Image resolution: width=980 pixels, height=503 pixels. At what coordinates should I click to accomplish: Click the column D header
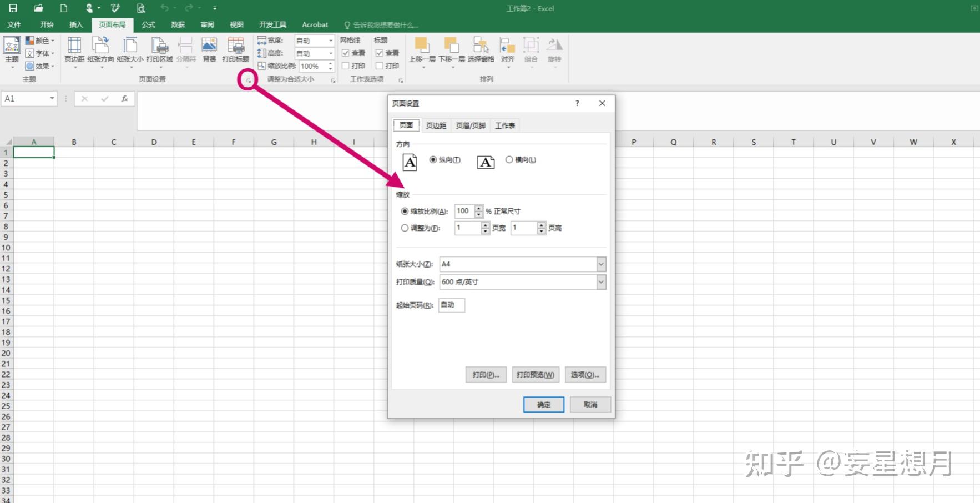pyautogui.click(x=154, y=142)
